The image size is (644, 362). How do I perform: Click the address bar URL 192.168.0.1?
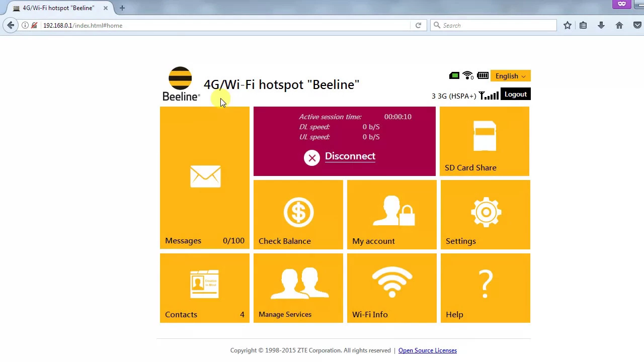(x=83, y=25)
